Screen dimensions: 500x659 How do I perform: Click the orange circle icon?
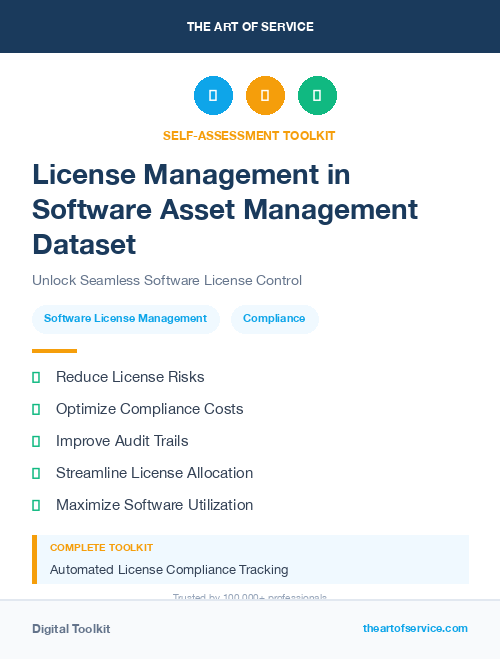(x=265, y=95)
